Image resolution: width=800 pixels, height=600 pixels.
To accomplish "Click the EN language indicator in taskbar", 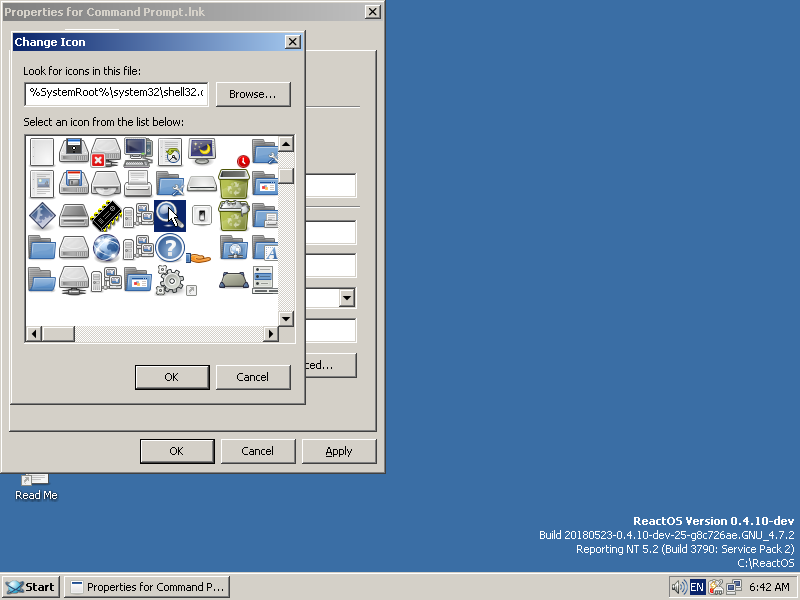I will tap(696, 587).
